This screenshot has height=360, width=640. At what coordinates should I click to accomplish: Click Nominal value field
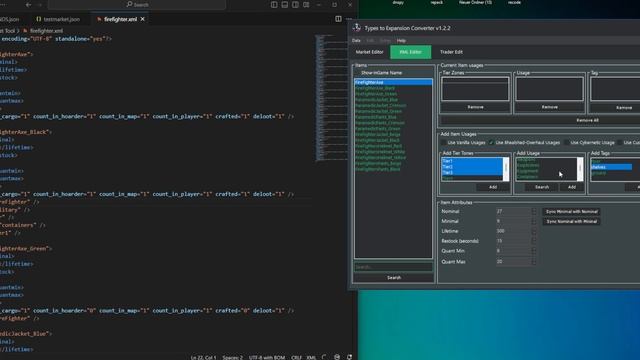coord(513,211)
